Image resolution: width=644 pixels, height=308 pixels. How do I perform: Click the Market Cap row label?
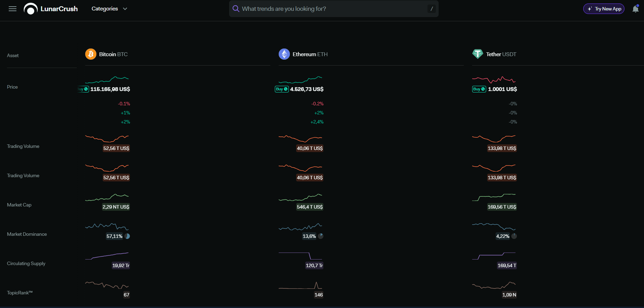(19, 205)
